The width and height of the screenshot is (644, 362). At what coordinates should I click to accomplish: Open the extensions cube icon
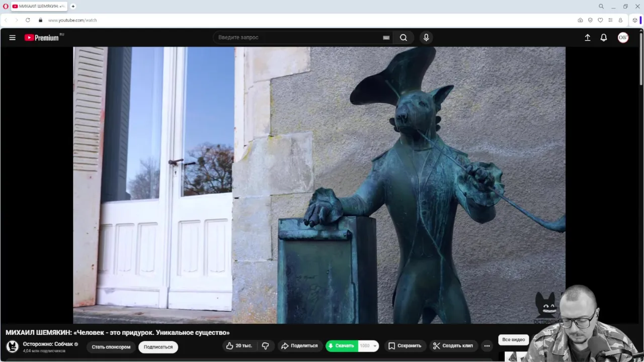(x=635, y=20)
